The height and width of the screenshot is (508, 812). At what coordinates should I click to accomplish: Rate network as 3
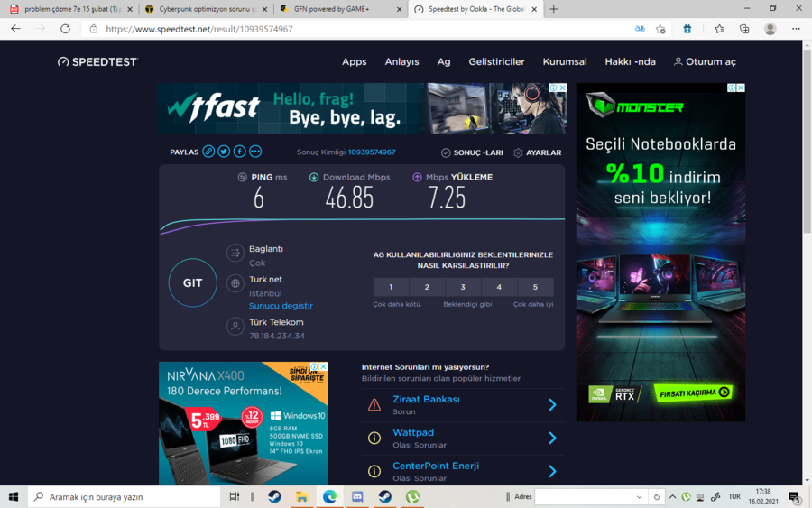click(x=463, y=287)
